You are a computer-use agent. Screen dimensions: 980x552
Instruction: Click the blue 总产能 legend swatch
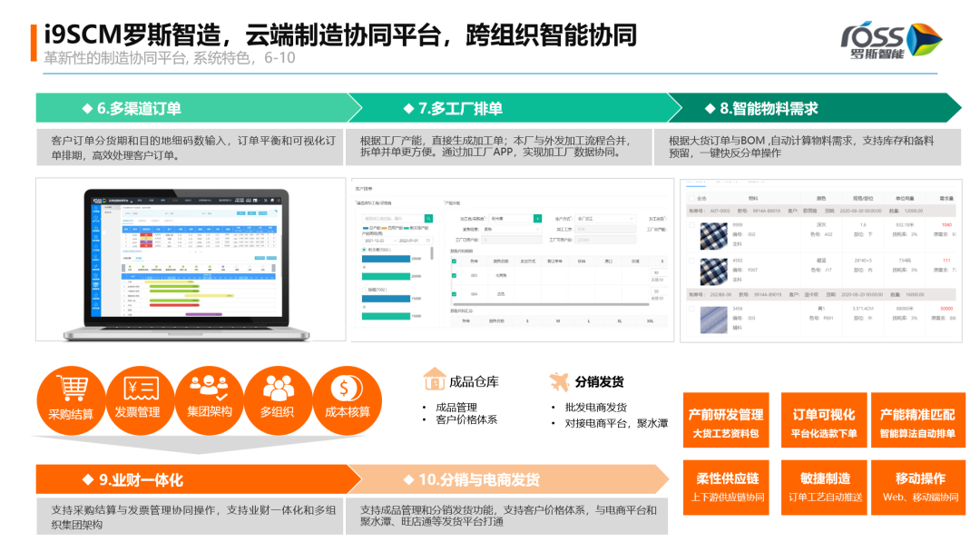pos(364,226)
